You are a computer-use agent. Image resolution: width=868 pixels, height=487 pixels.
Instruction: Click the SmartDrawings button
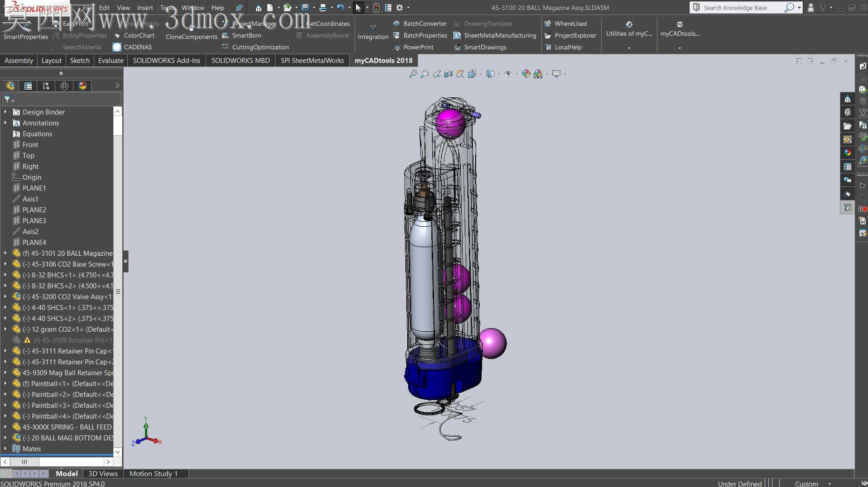click(x=480, y=47)
